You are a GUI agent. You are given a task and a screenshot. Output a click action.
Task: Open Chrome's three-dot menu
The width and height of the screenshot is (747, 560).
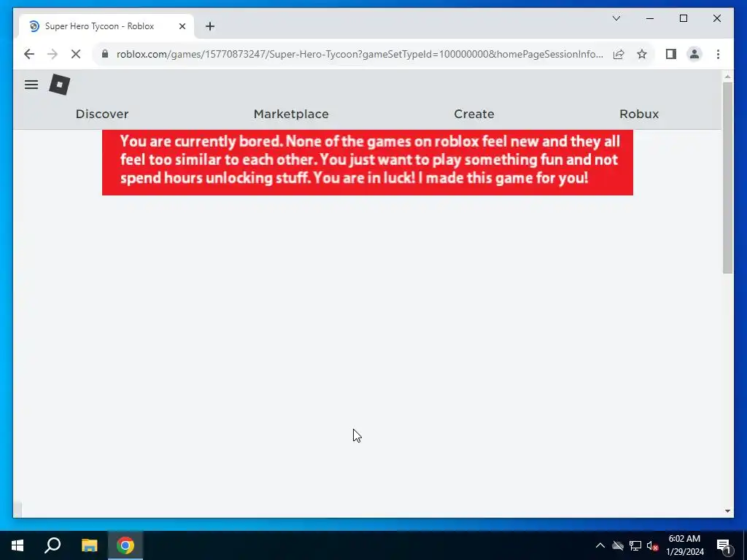pyautogui.click(x=718, y=54)
